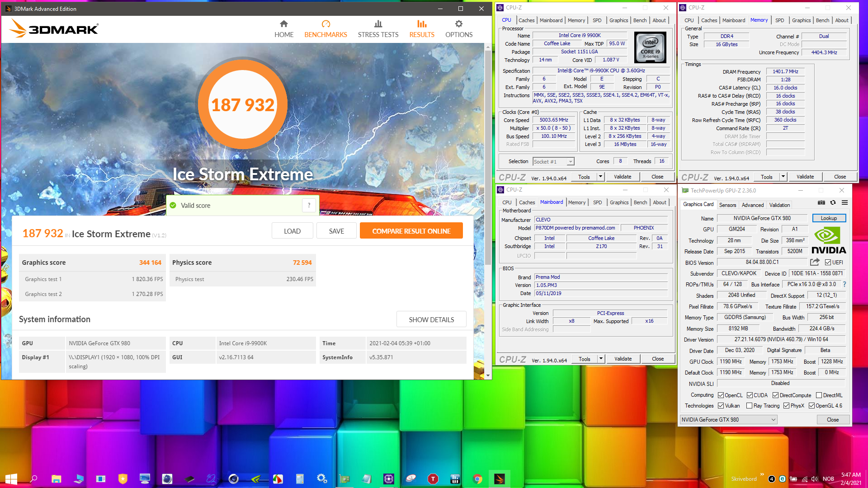Viewport: 868px width, 488px height.
Task: Click the valid score help question mark
Action: 309,206
